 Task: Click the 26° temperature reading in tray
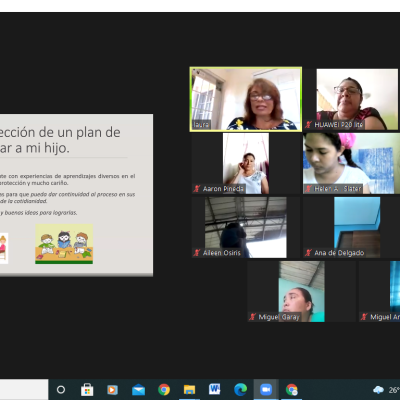[x=394, y=390]
